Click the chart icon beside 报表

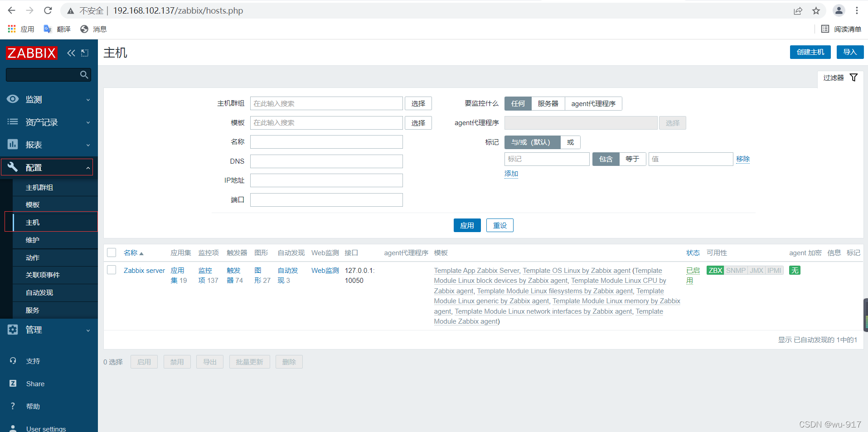point(13,145)
